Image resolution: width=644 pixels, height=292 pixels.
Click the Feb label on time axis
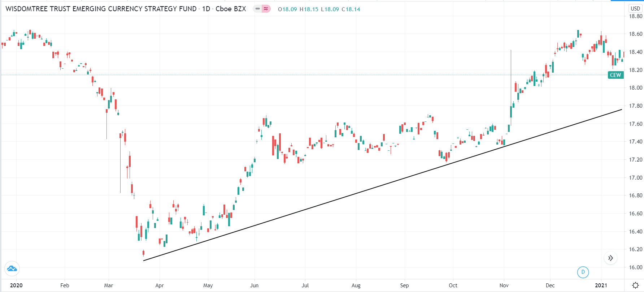tap(65, 285)
